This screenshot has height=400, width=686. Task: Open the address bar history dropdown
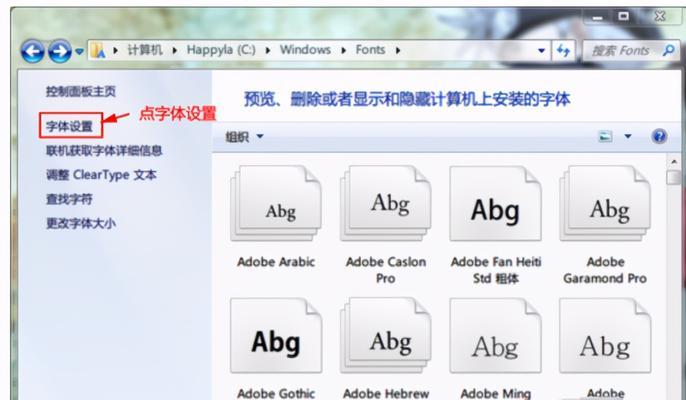pyautogui.click(x=541, y=51)
